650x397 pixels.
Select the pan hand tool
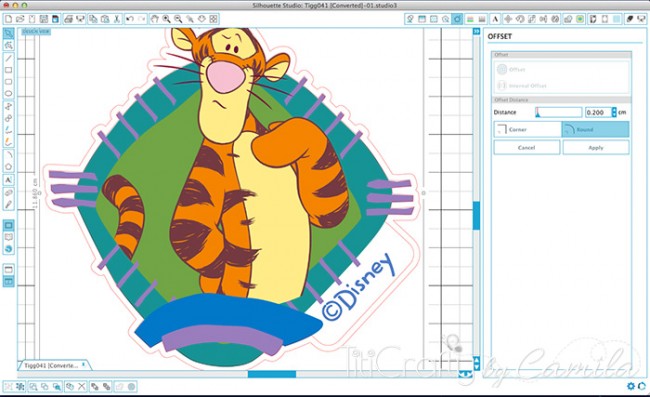tap(155, 19)
